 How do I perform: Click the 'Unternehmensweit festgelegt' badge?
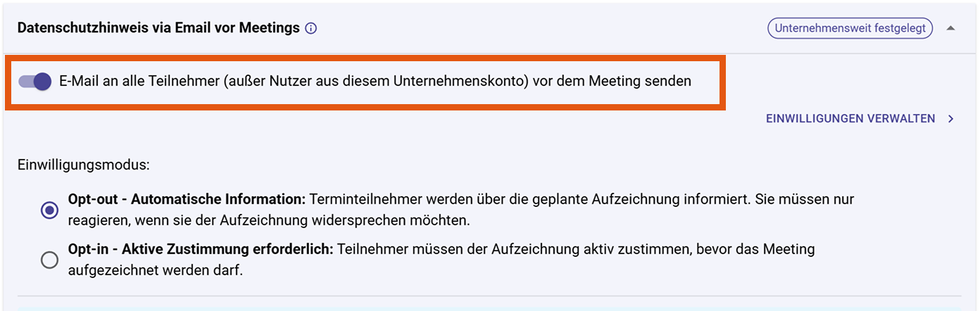[850, 29]
